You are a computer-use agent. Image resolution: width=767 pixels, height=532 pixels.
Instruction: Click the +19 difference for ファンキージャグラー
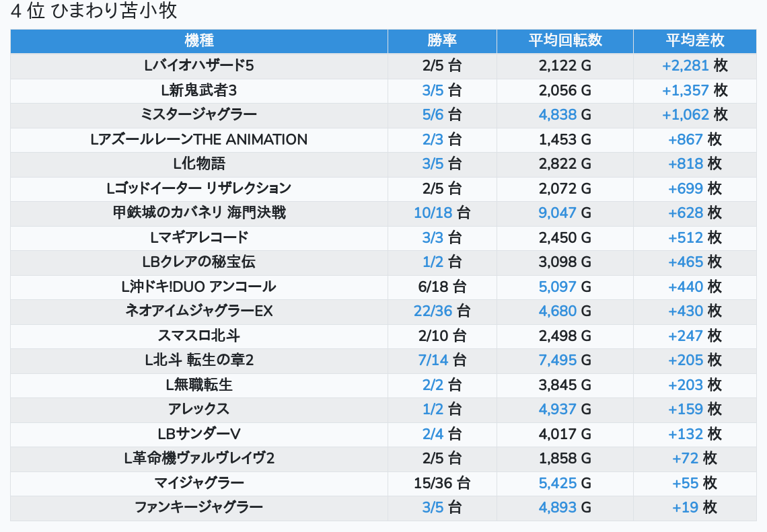click(685, 508)
